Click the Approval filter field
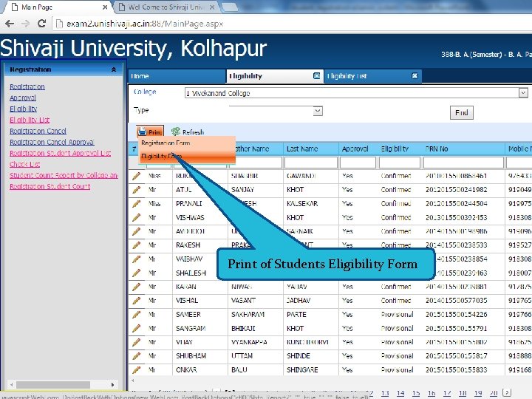The image size is (532, 399). (358, 163)
